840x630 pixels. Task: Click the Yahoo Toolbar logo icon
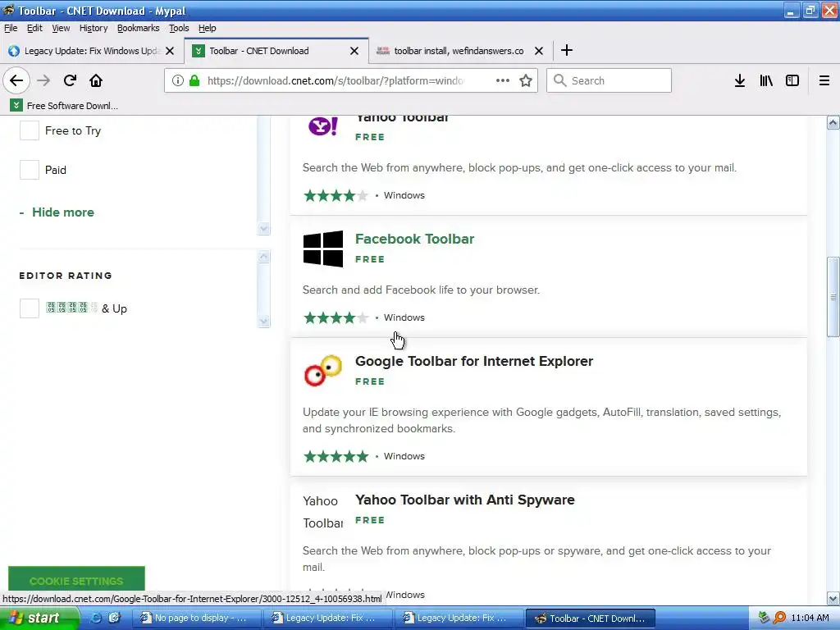tap(323, 126)
